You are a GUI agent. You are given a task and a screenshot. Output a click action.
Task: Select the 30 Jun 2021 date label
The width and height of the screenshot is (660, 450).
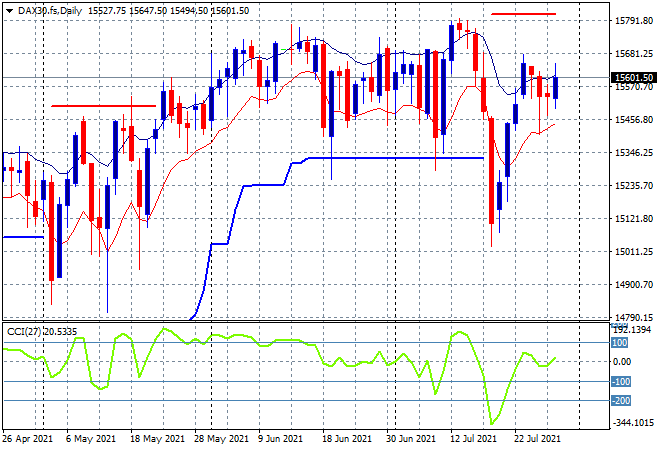click(410, 439)
